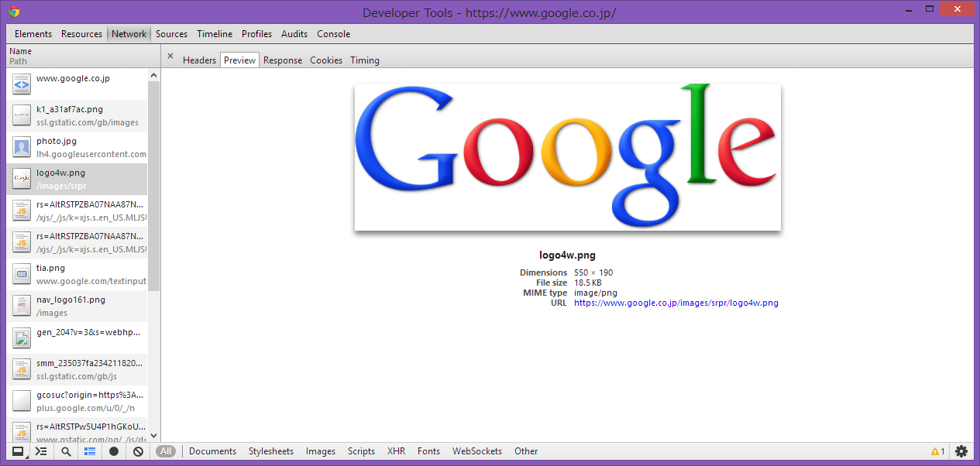Select the www.google.co.jp document icon
The image size is (980, 466).
point(22,84)
